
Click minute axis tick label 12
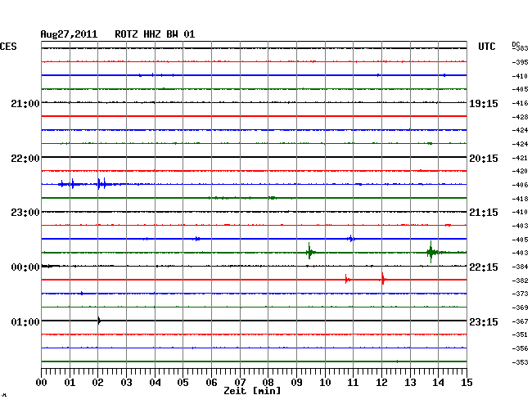pyautogui.click(x=381, y=383)
